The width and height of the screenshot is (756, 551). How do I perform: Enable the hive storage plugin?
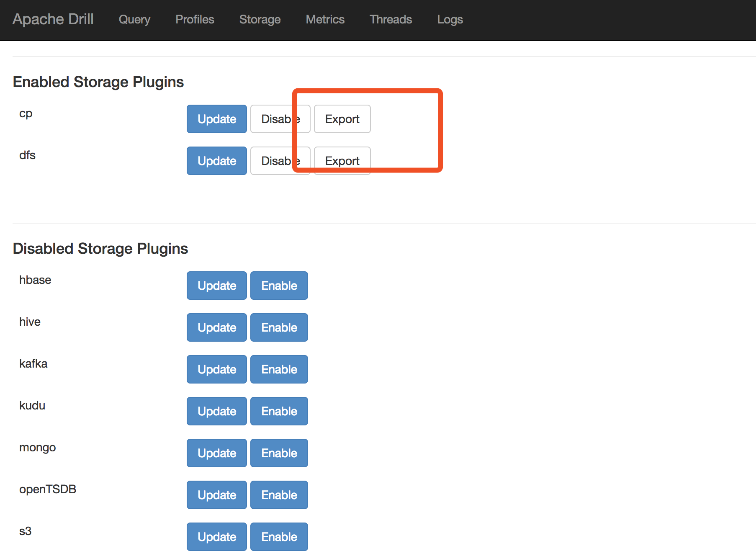[x=279, y=327]
